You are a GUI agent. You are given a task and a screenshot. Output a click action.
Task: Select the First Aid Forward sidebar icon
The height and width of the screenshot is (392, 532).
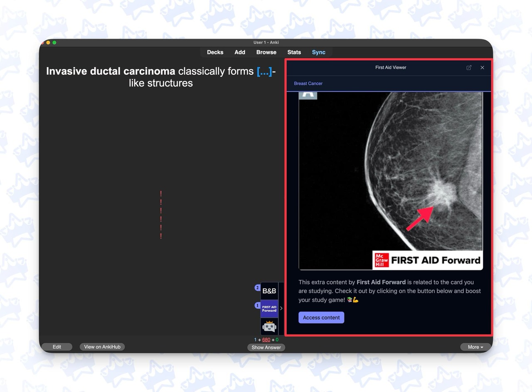pyautogui.click(x=269, y=309)
